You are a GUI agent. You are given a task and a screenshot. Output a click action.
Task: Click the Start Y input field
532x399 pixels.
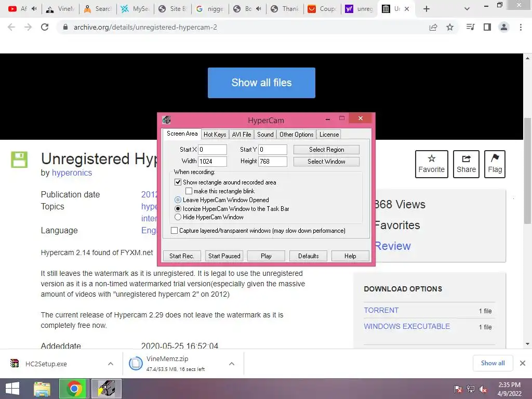coord(273,150)
